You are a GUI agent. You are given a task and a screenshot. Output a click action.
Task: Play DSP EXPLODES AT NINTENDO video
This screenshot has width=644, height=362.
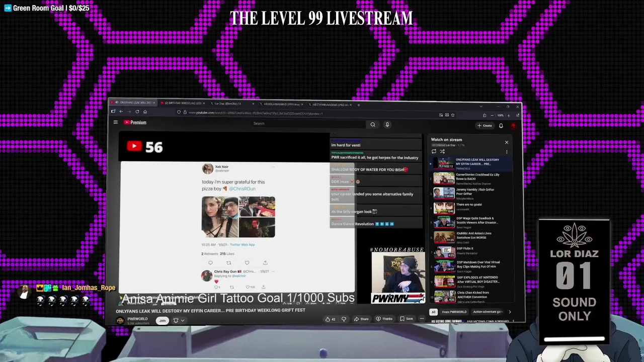pos(471,281)
